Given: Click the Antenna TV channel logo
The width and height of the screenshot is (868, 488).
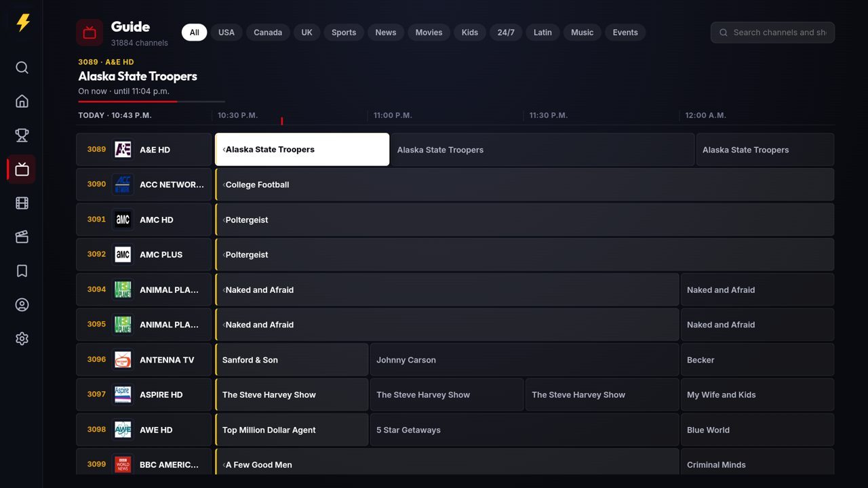Looking at the screenshot, I should tap(123, 360).
